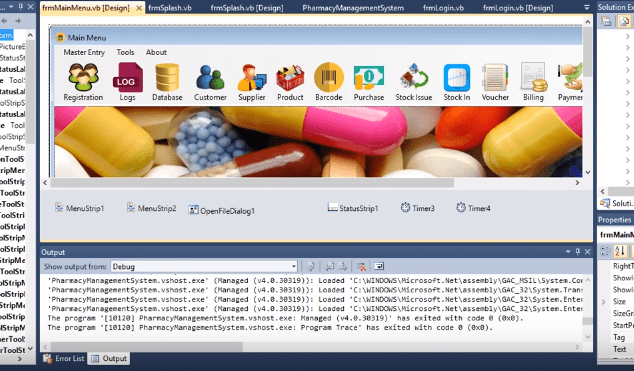Toggle the Output window pin
The image size is (634, 371).
pos(578,252)
